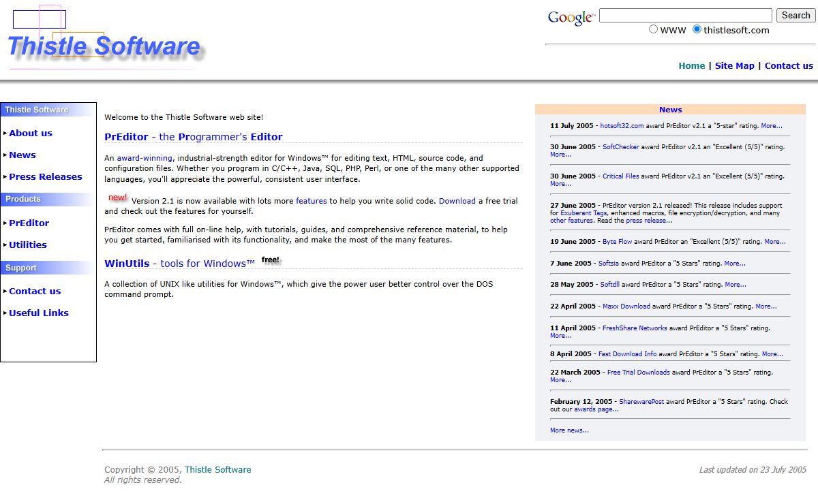Click More news at bottom of News
This screenshot has width=818, height=504.
point(569,430)
